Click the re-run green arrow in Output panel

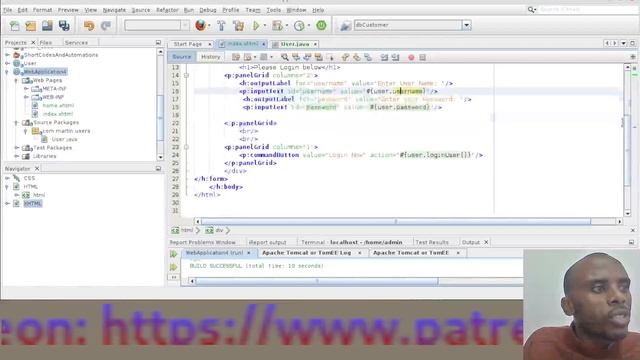click(173, 254)
